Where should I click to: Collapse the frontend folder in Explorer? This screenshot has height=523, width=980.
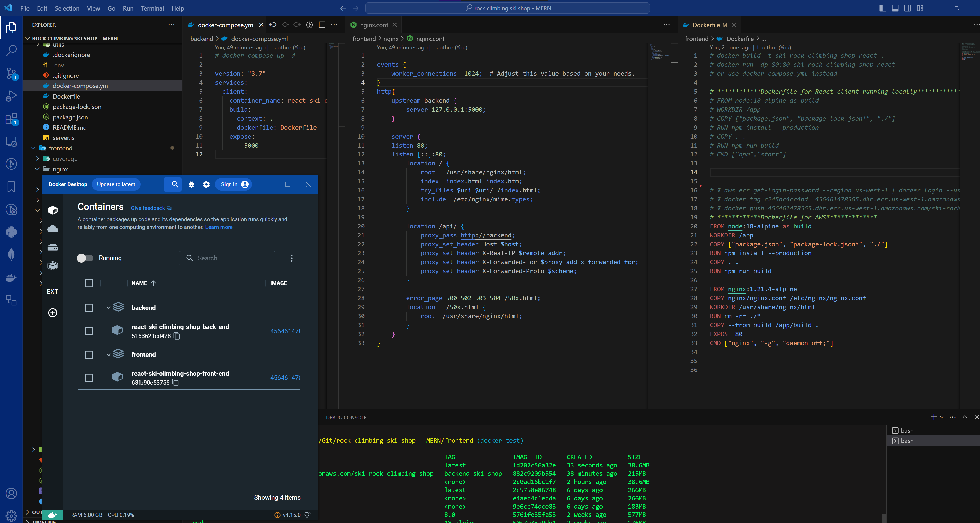click(x=33, y=148)
